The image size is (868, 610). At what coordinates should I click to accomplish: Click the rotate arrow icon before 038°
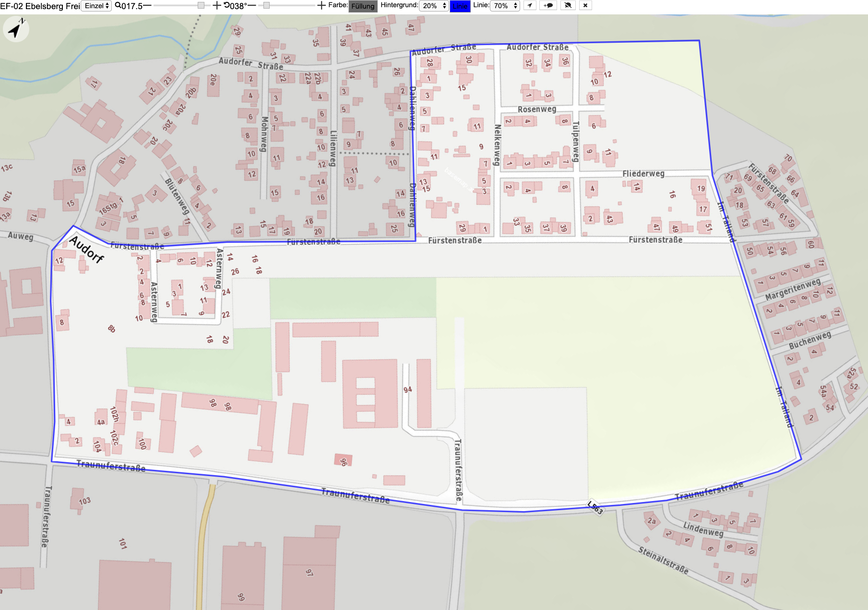click(226, 6)
